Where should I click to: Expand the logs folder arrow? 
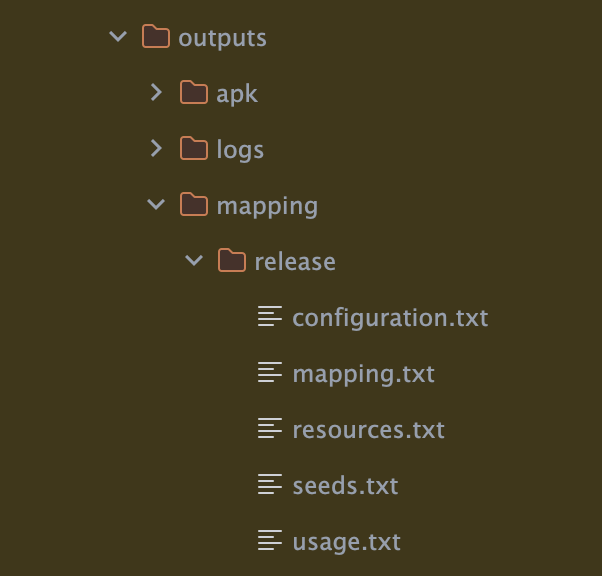156,149
